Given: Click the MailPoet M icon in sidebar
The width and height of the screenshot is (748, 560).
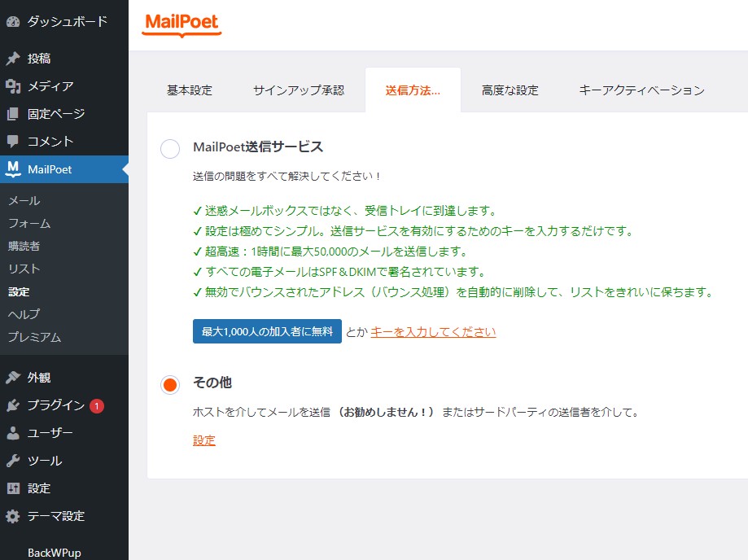Looking at the screenshot, I should (13, 169).
